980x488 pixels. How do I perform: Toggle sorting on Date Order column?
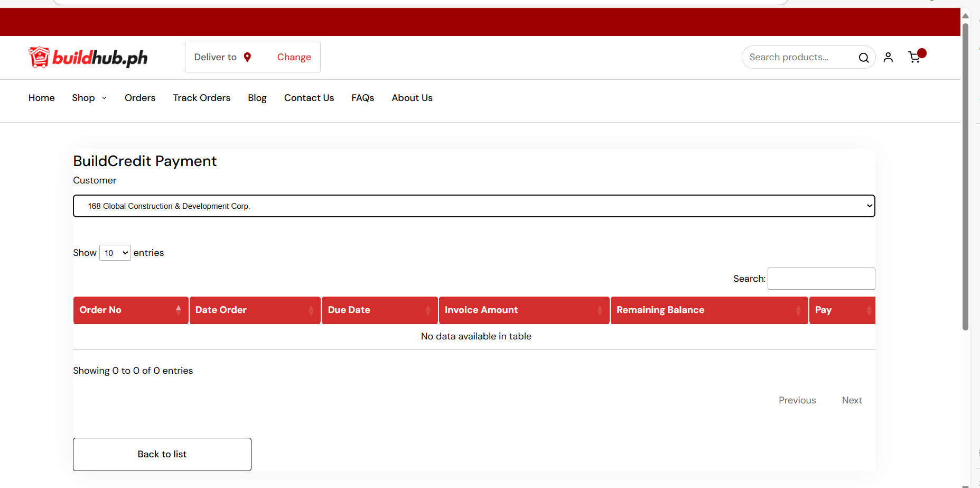(x=255, y=310)
